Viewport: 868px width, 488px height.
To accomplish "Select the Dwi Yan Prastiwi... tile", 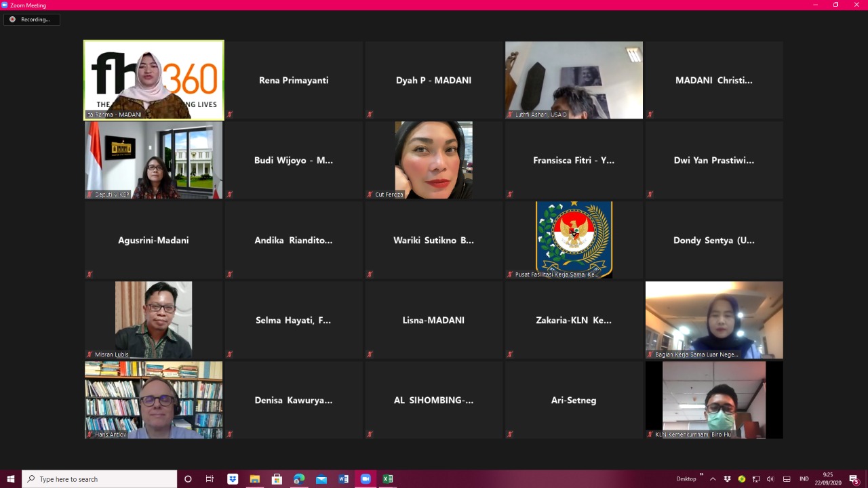I will pos(714,160).
